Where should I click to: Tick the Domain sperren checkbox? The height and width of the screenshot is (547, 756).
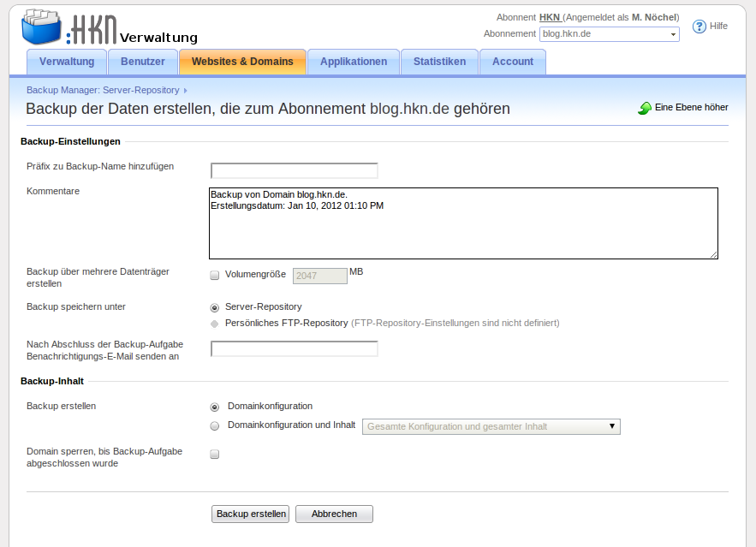click(x=215, y=455)
